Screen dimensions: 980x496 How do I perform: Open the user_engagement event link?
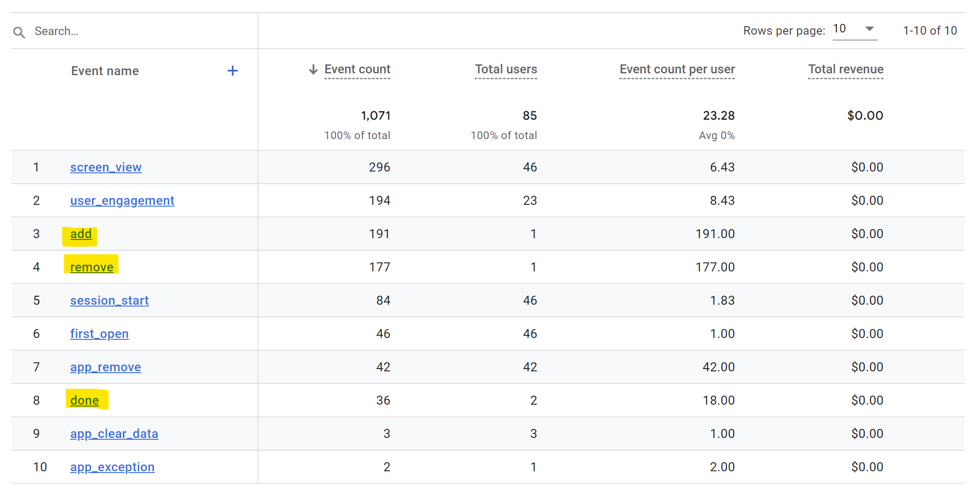122,201
